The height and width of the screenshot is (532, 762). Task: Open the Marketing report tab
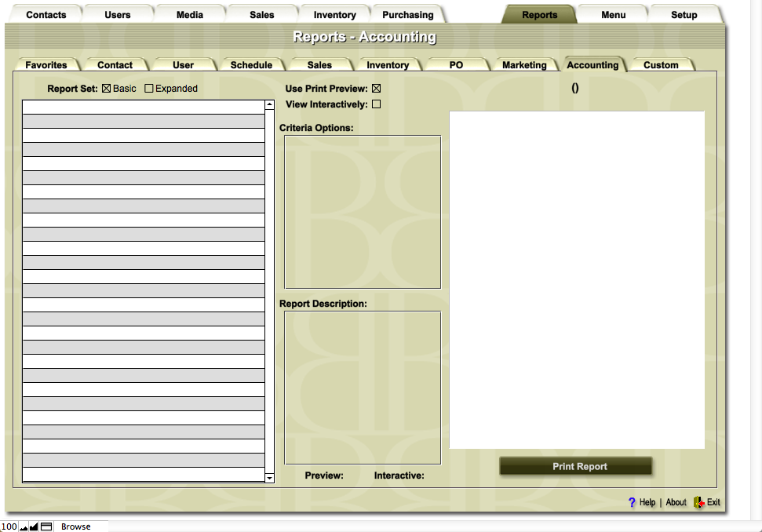click(x=524, y=65)
